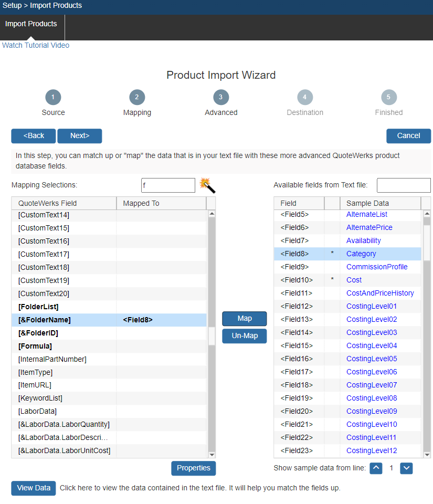This screenshot has width=433, height=504.
Task: Open the Watch Tutorial Video link
Action: point(36,45)
